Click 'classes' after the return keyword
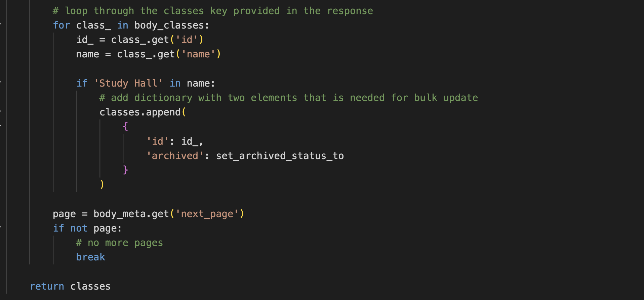This screenshot has width=644, height=300. pyautogui.click(x=90, y=286)
